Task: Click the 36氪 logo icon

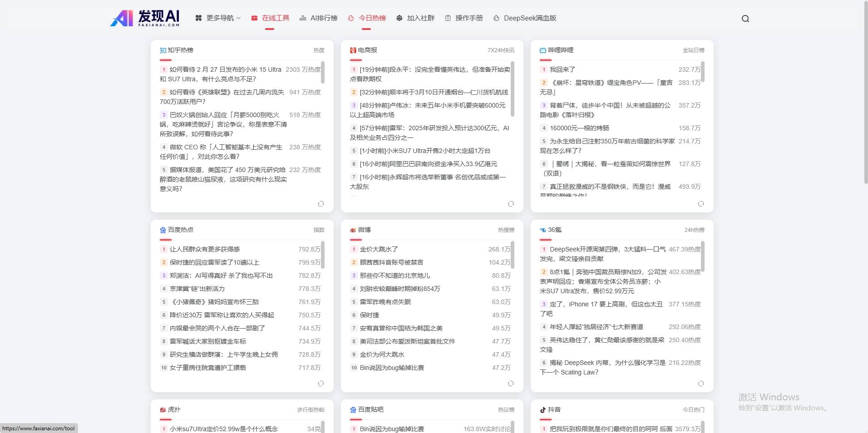Action: point(543,230)
